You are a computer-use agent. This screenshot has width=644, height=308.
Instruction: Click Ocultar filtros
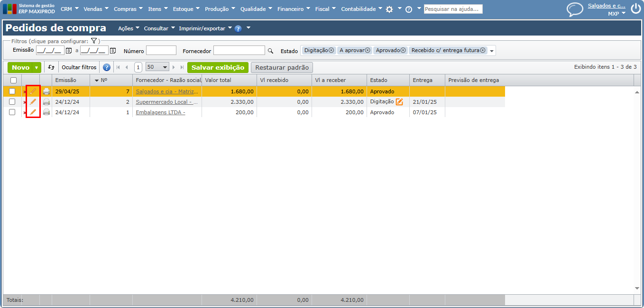point(79,67)
